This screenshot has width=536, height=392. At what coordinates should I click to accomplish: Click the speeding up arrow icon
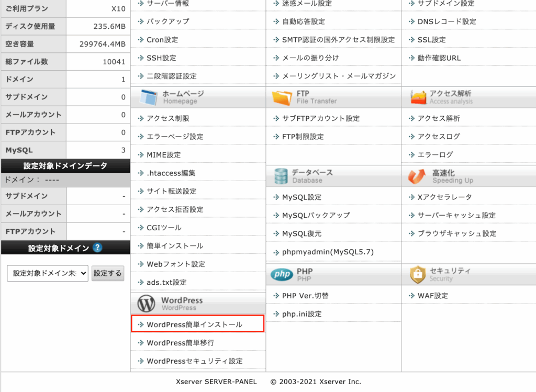[x=417, y=176]
